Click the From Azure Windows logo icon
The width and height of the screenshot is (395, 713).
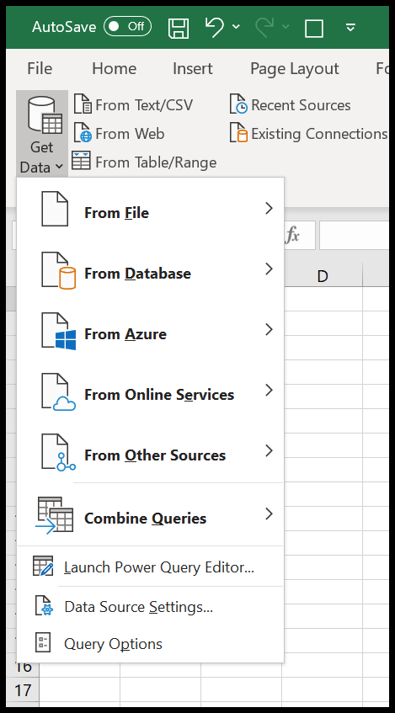[59, 331]
